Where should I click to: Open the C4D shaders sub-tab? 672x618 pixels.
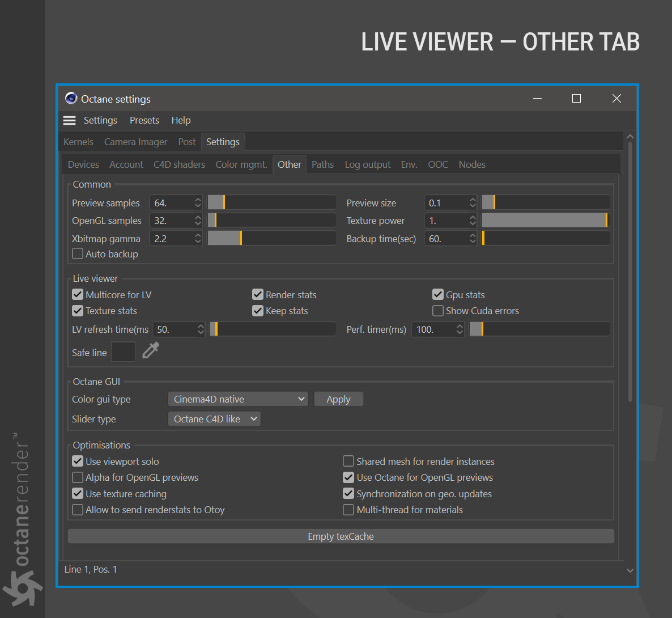179,164
